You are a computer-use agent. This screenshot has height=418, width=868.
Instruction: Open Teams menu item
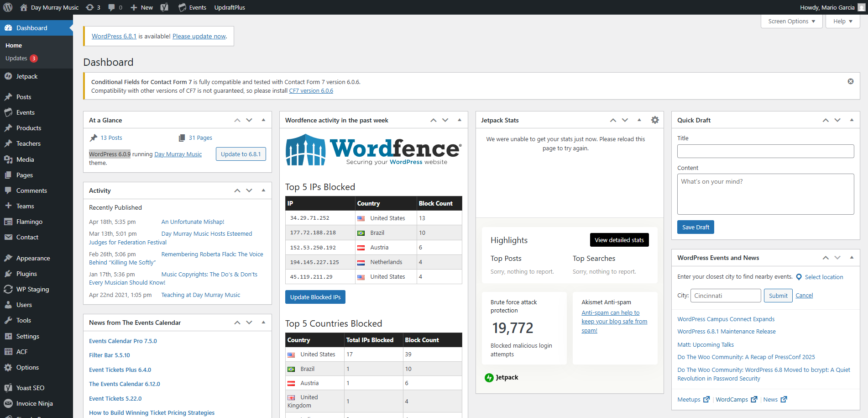click(37, 206)
